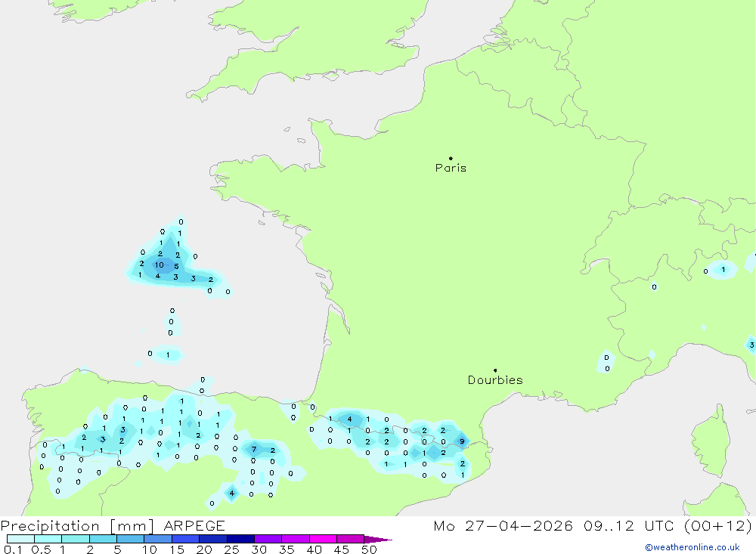This screenshot has width=756, height=554.
Task: Click the 7 mm value over northern Spain
Action: (x=253, y=449)
